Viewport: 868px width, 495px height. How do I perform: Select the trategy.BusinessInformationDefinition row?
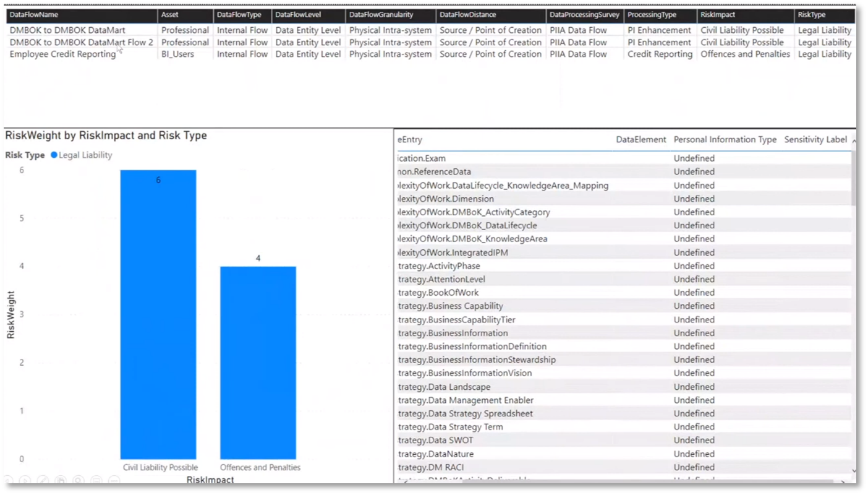pyautogui.click(x=623, y=346)
